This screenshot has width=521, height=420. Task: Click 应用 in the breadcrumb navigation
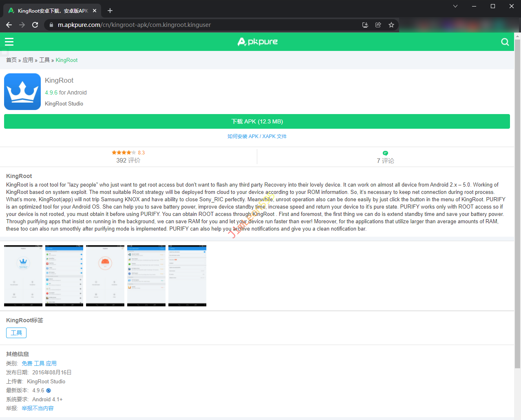click(x=28, y=60)
